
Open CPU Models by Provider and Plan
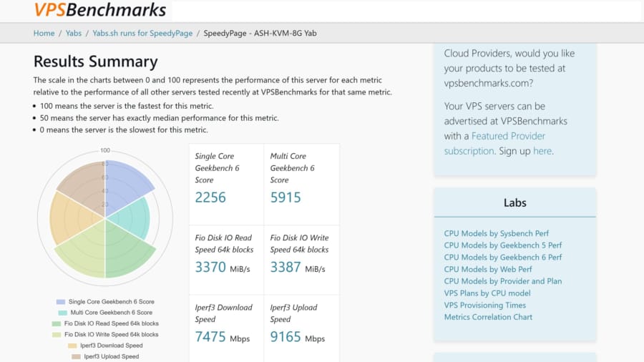point(503,281)
